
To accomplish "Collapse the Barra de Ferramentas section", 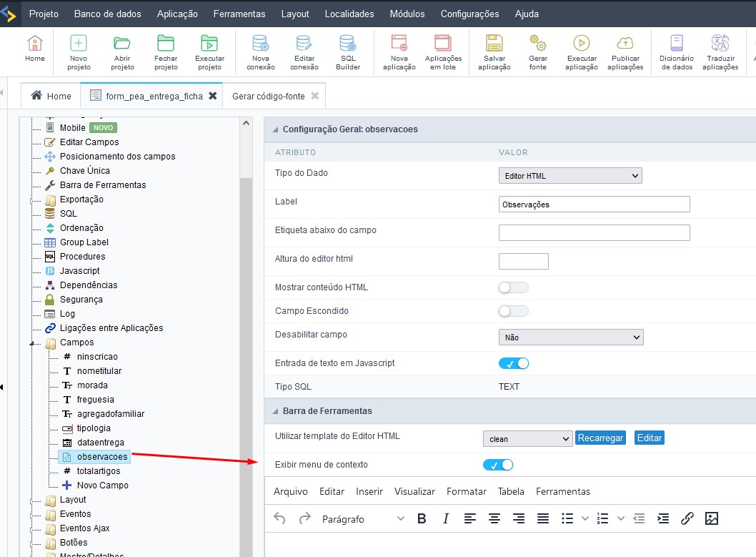I will (275, 411).
